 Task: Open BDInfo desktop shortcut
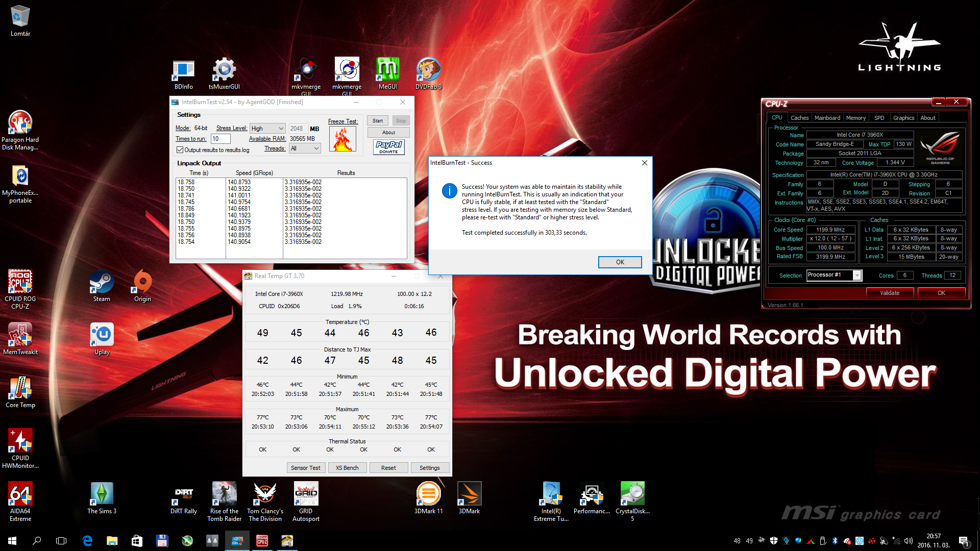(183, 74)
